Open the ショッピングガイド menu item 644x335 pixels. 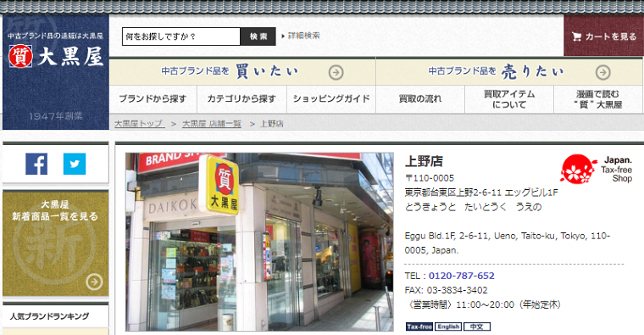click(331, 99)
